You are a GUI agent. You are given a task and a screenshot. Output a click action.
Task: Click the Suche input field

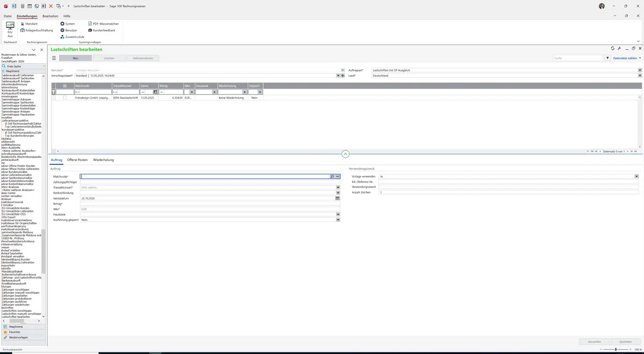coord(578,58)
